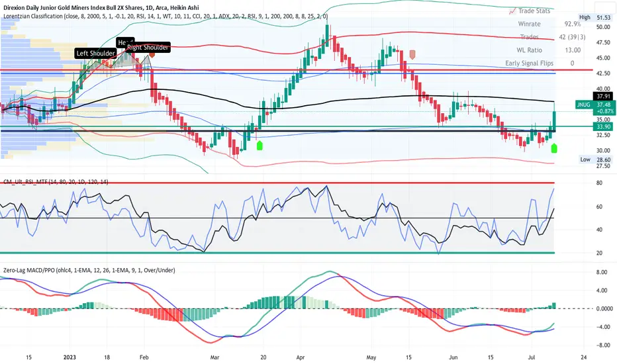Click the -4.00 value on MACD axis
617x364 pixels.
(602, 327)
